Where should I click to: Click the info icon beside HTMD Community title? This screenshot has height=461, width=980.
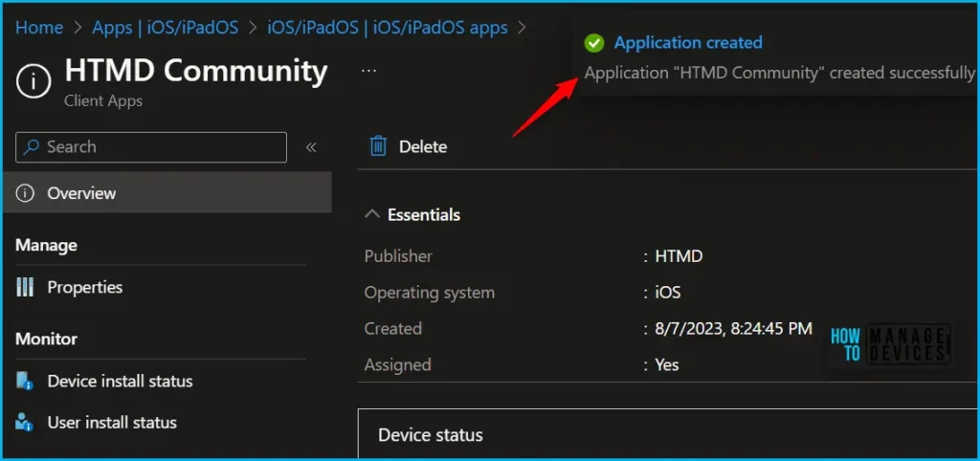(x=33, y=81)
